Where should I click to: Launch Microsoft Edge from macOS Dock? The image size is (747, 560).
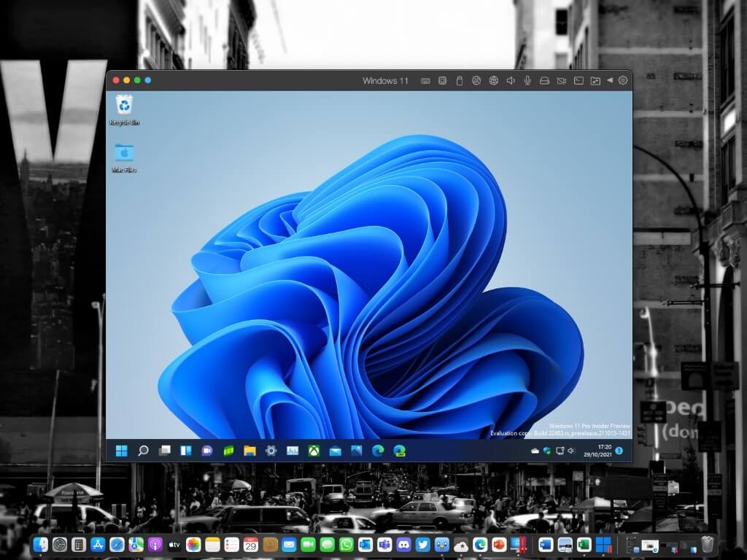(480, 544)
